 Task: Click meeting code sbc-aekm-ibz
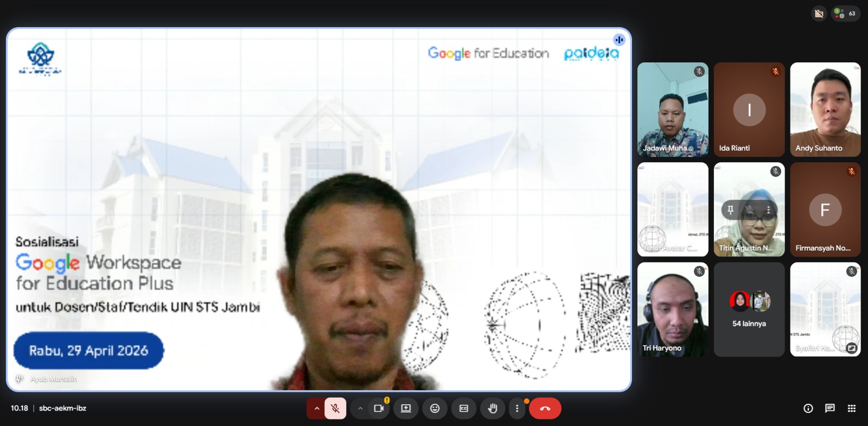(x=62, y=408)
